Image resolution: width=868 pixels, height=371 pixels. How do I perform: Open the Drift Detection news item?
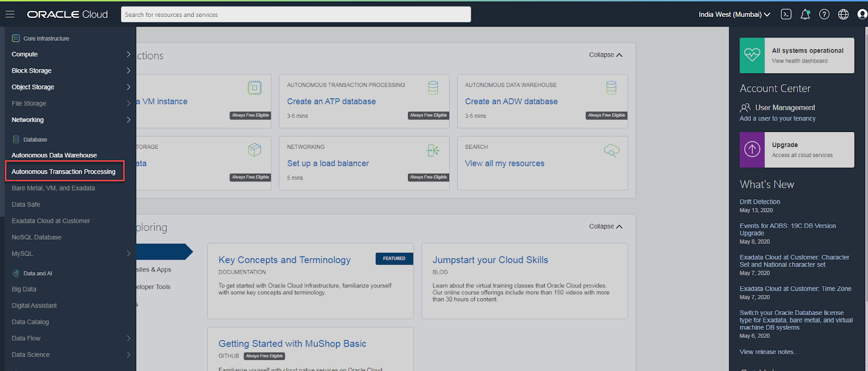(759, 202)
